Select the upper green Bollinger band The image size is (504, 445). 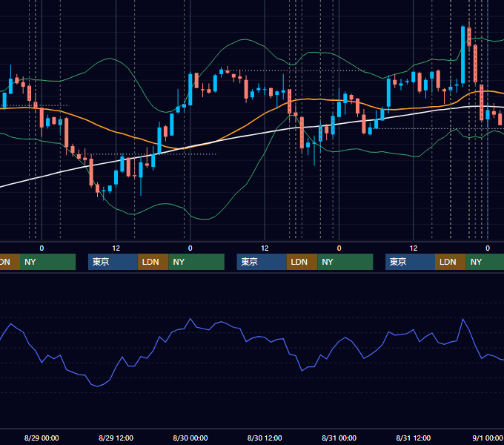pos(245,39)
